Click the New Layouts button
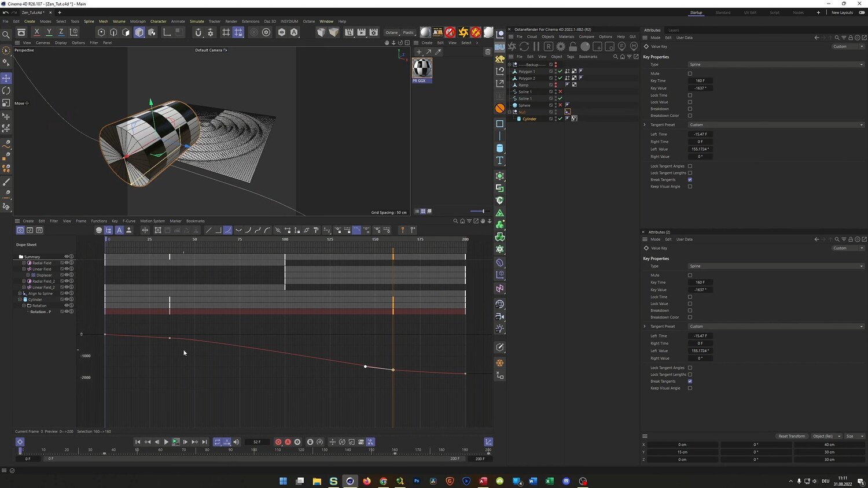 [x=842, y=13]
